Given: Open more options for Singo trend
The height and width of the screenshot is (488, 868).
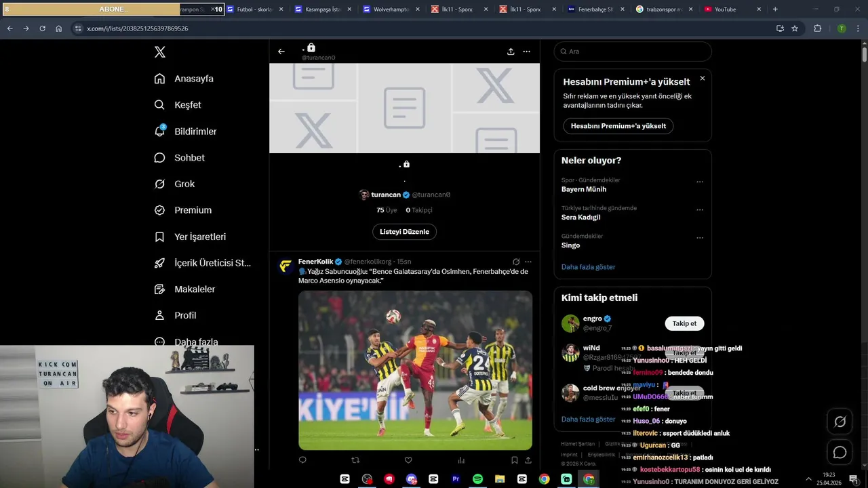Looking at the screenshot, I should click(700, 238).
